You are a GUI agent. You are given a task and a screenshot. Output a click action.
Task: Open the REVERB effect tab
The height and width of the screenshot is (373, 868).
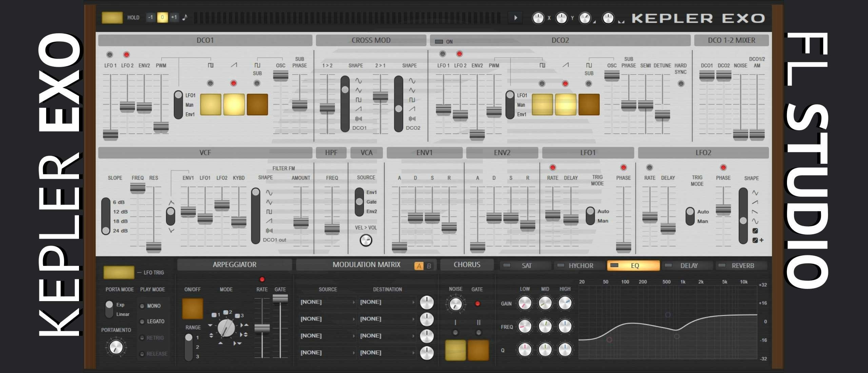pos(741,266)
